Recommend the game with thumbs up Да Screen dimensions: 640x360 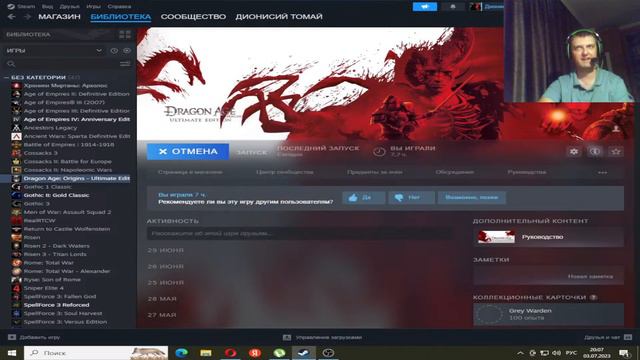click(363, 198)
